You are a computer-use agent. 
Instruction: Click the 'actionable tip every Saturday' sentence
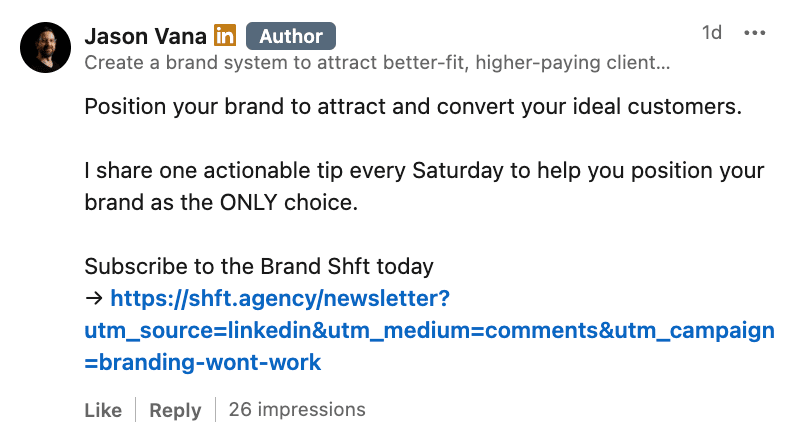click(x=424, y=171)
